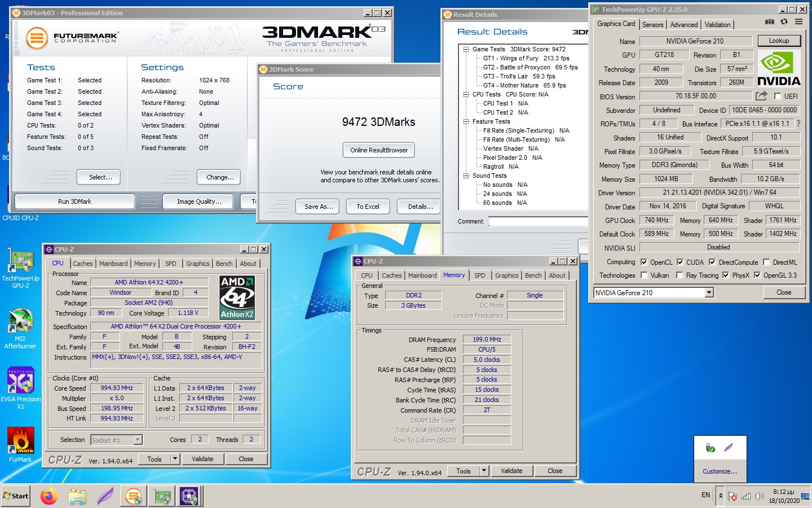
Task: Show hidden icons tray arrow
Action: (x=720, y=496)
